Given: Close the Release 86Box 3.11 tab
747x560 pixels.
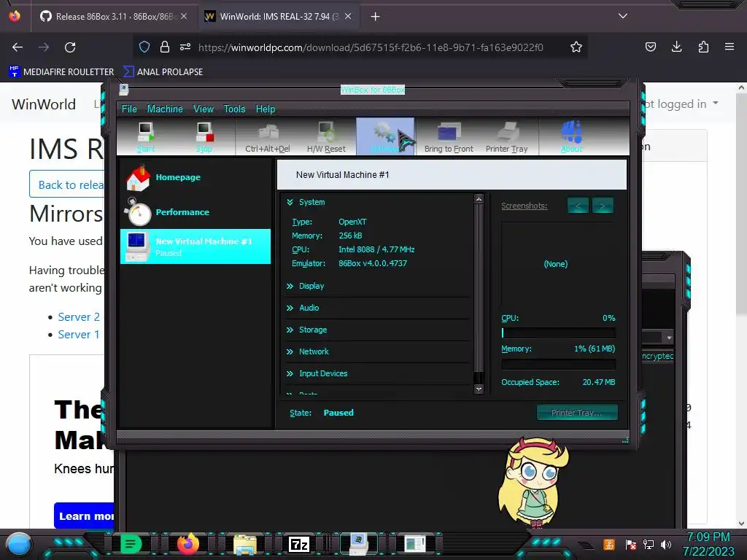Looking at the screenshot, I should [184, 16].
